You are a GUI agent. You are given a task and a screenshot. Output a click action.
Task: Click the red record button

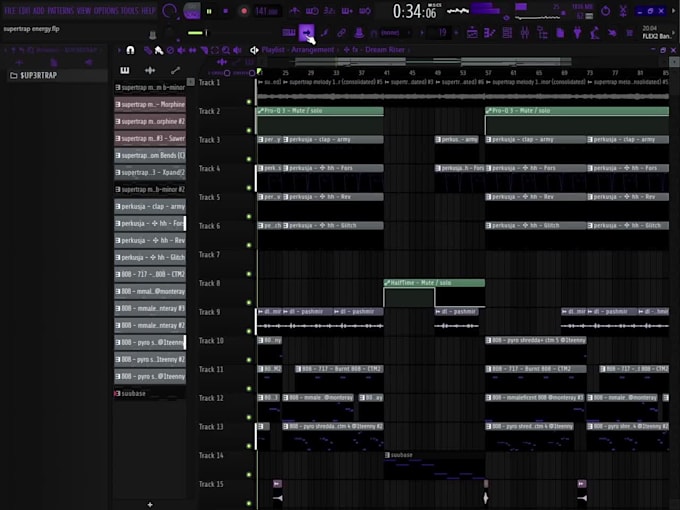tap(244, 11)
